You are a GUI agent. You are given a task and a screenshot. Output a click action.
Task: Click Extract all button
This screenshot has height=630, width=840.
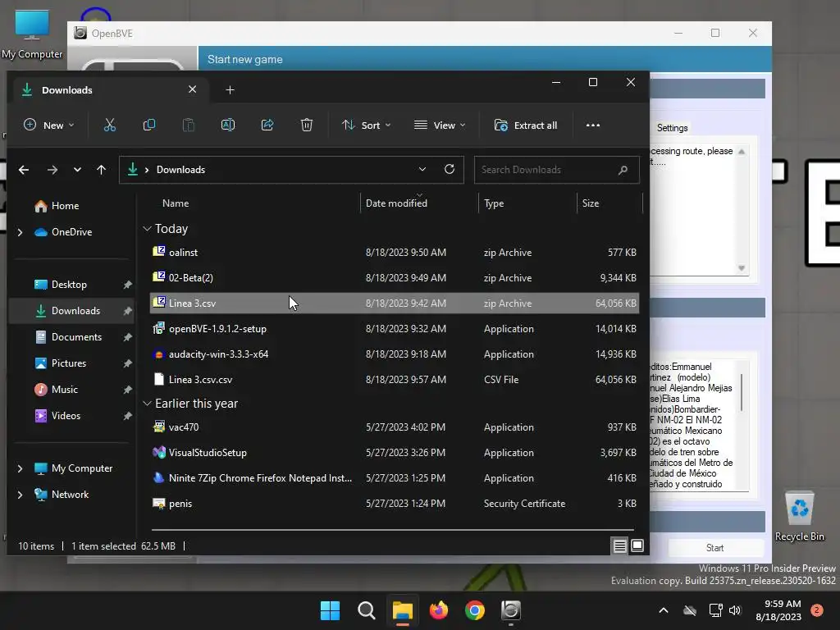526,126
